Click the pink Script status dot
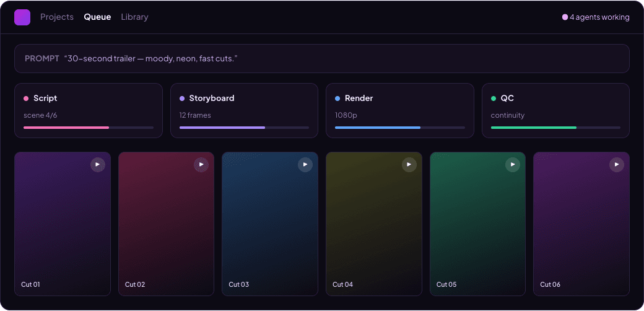Screen dimensions: 644x311 (x=26, y=99)
